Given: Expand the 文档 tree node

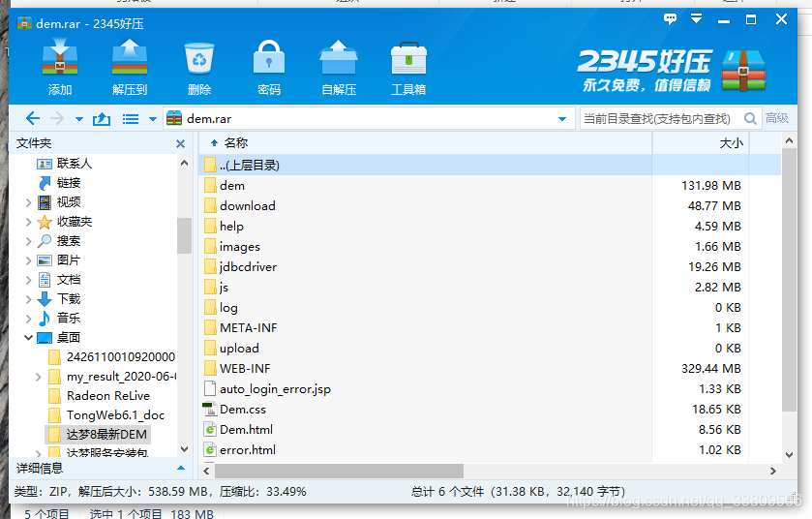Looking at the screenshot, I should (x=28, y=280).
